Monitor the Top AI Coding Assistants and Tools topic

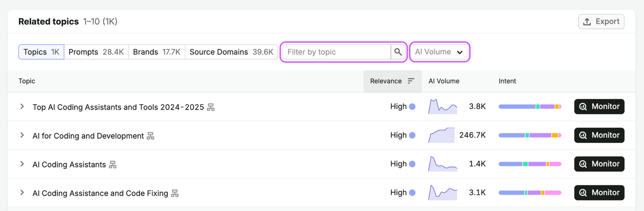599,107
